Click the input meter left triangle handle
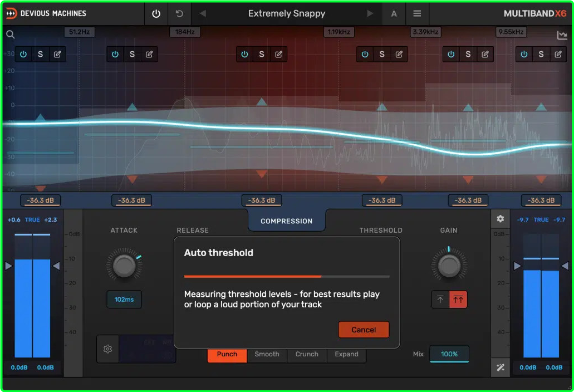Viewport: 574px width, 392px height. click(x=8, y=266)
